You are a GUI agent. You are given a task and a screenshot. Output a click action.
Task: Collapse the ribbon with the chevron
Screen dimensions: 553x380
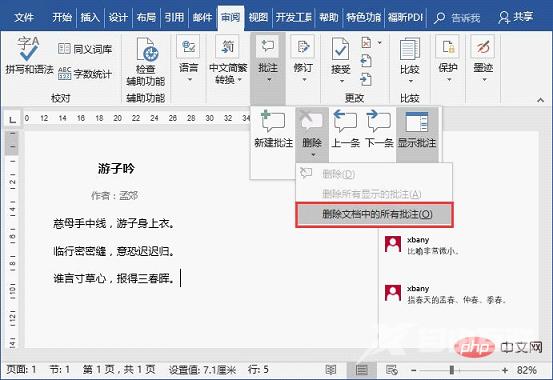pos(540,100)
